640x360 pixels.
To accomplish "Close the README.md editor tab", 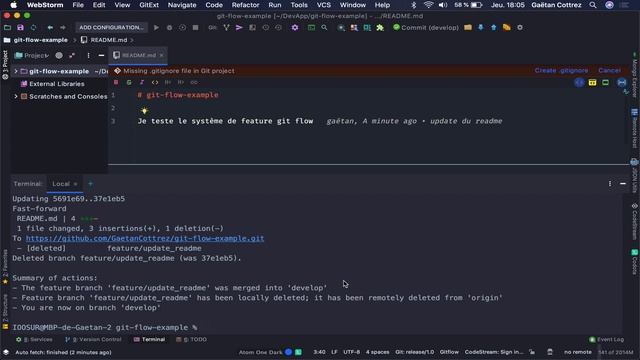I will pos(162,56).
